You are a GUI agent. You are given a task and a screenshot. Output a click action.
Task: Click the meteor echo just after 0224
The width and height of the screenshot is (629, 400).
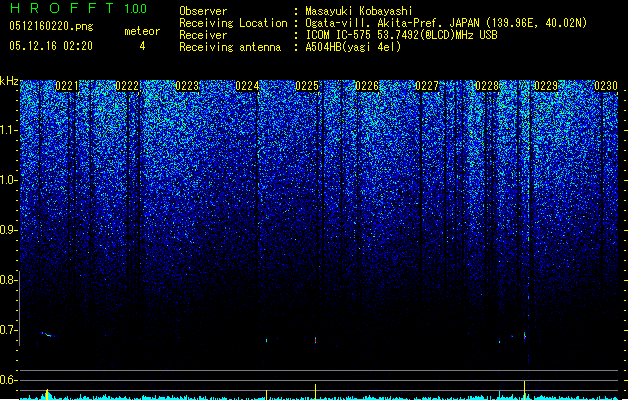(x=266, y=341)
